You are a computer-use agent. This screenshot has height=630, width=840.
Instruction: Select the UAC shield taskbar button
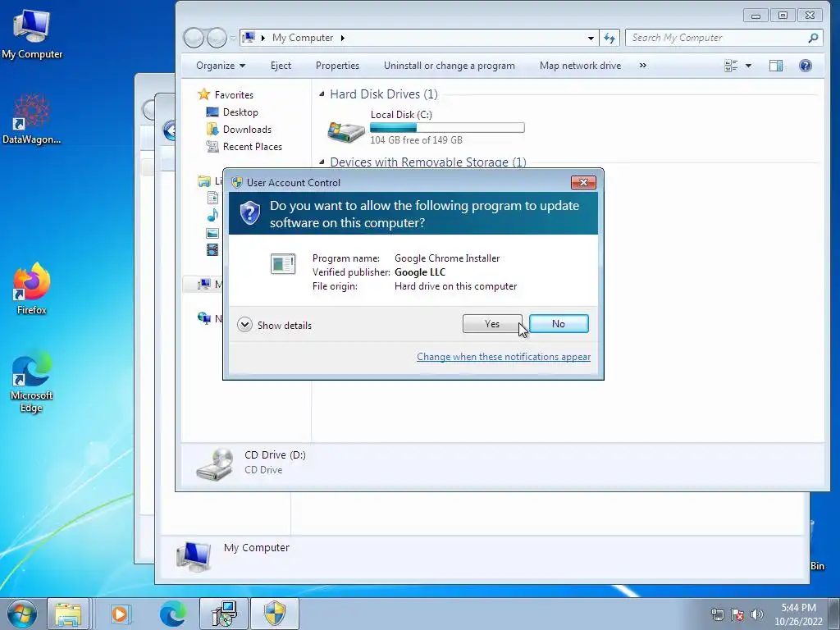[x=275, y=614]
